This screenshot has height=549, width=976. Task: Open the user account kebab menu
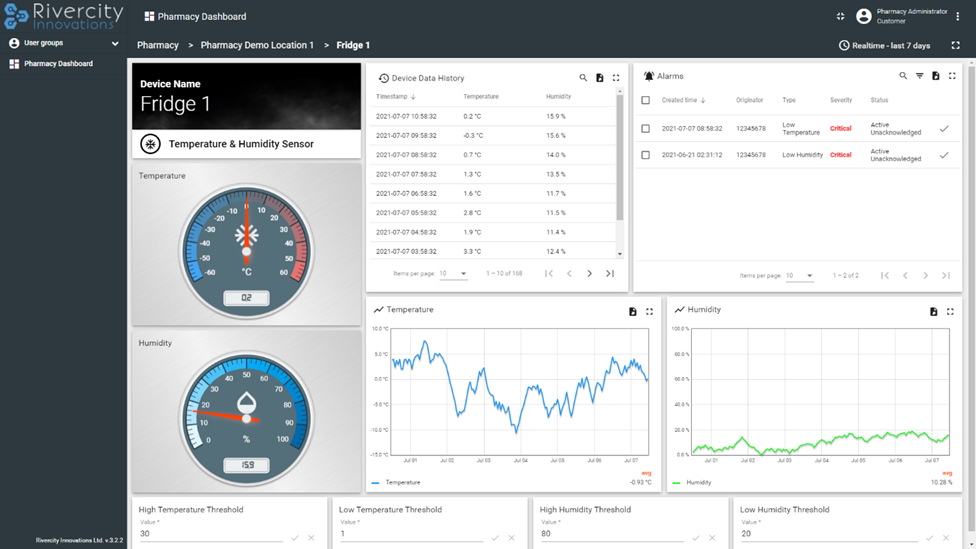[958, 17]
